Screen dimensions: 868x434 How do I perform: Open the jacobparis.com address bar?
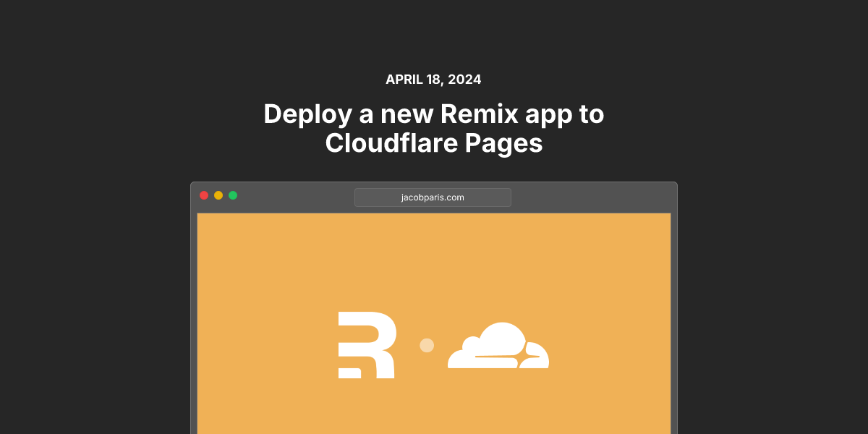[x=433, y=197]
